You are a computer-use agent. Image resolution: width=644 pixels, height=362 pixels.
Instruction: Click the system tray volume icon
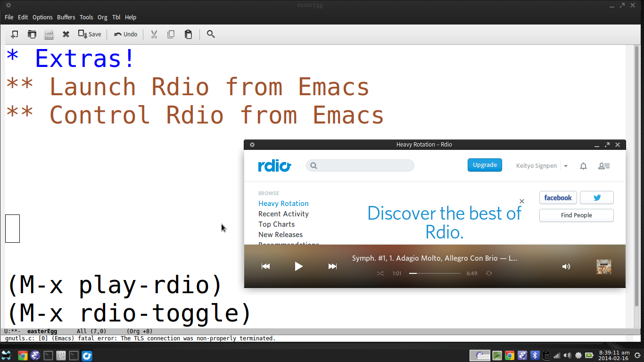(568, 355)
